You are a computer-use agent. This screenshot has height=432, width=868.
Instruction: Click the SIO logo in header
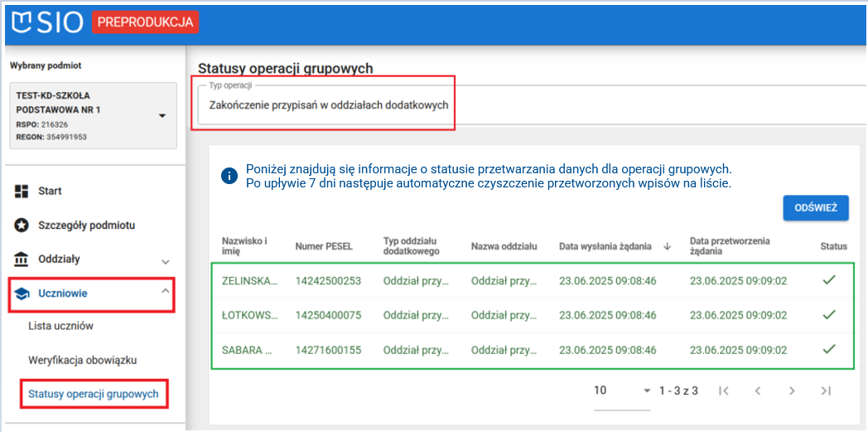click(48, 22)
